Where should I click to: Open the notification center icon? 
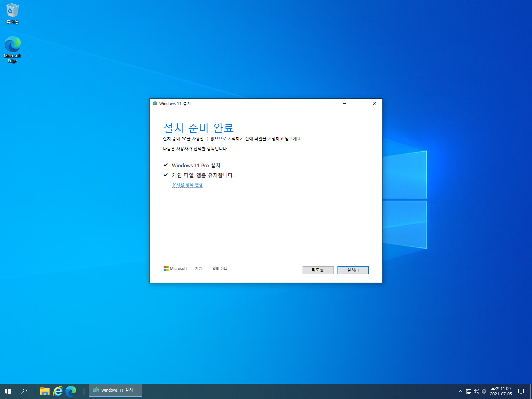(x=521, y=391)
